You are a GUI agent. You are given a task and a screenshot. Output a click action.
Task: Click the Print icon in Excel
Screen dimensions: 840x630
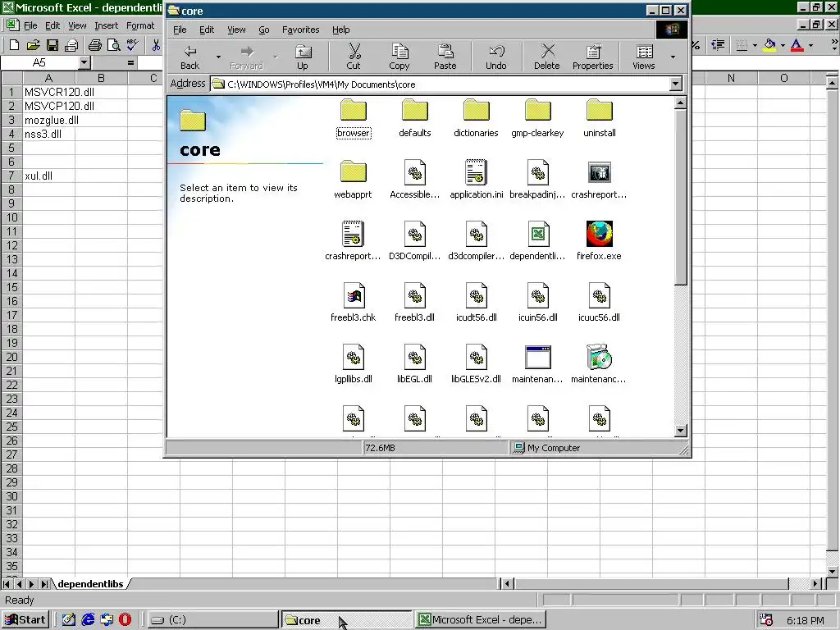[x=95, y=46]
